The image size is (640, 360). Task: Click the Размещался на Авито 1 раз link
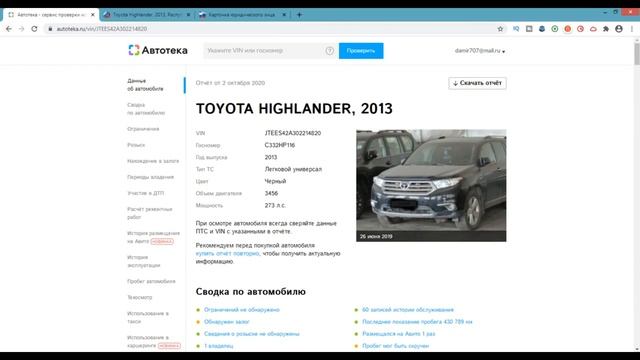pyautogui.click(x=398, y=333)
